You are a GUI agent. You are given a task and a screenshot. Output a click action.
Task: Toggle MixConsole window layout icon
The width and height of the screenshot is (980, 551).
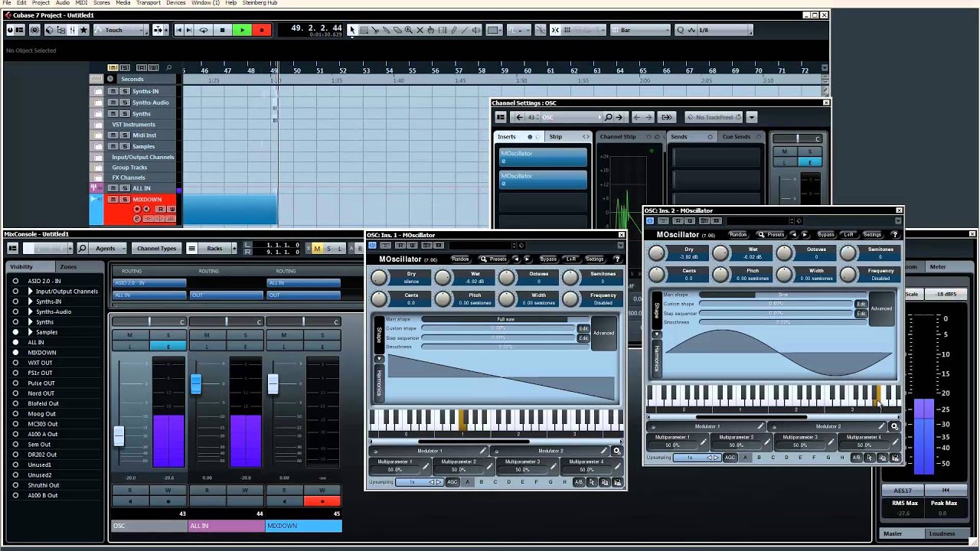click(13, 248)
